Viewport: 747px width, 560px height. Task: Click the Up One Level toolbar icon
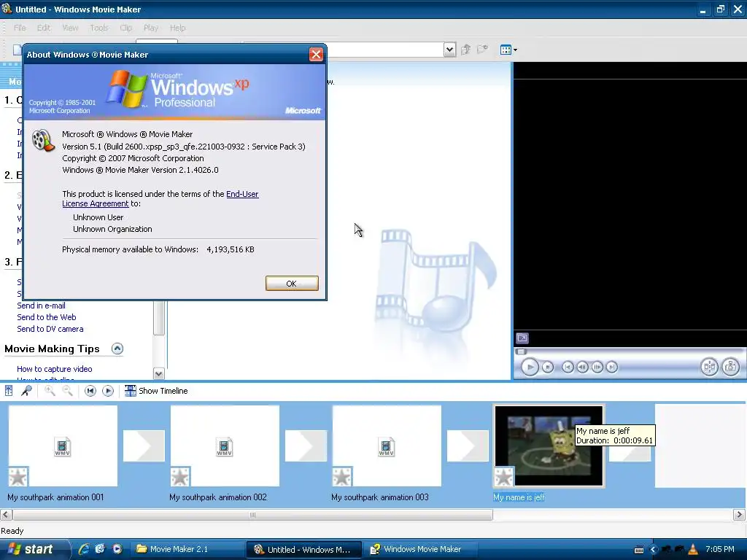point(465,50)
